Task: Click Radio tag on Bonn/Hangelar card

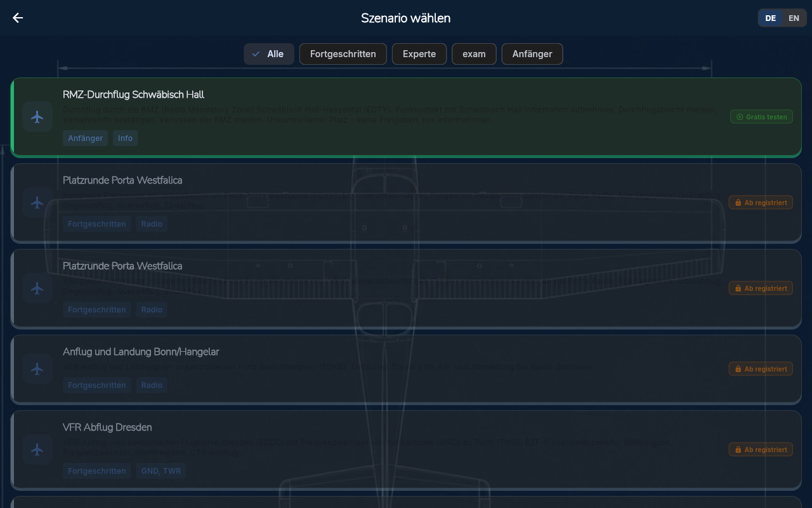Action: [152, 385]
